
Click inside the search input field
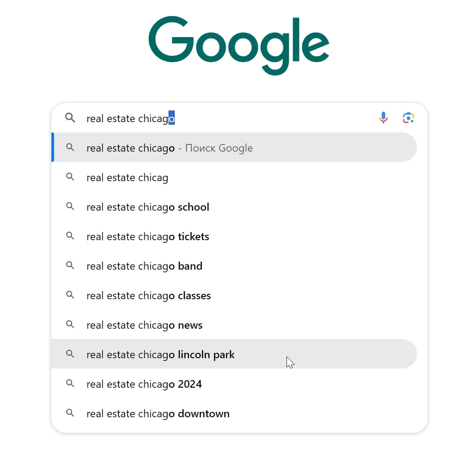tap(223, 118)
